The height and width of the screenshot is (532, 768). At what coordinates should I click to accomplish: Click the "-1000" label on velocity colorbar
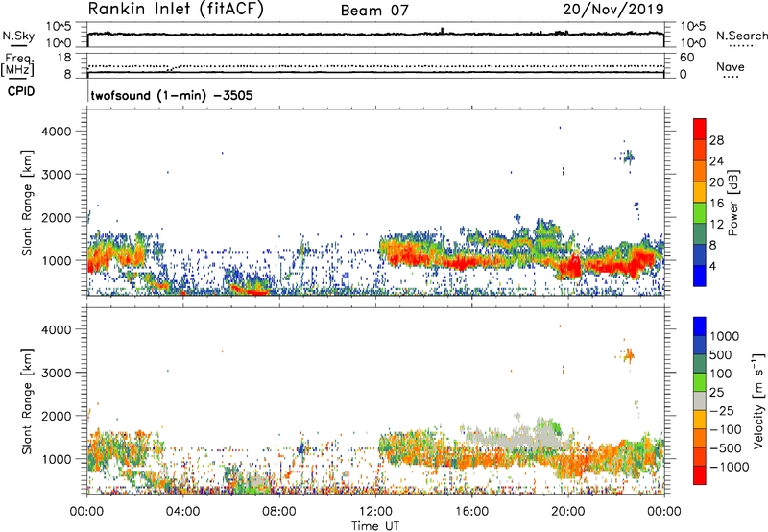pyautogui.click(x=730, y=467)
